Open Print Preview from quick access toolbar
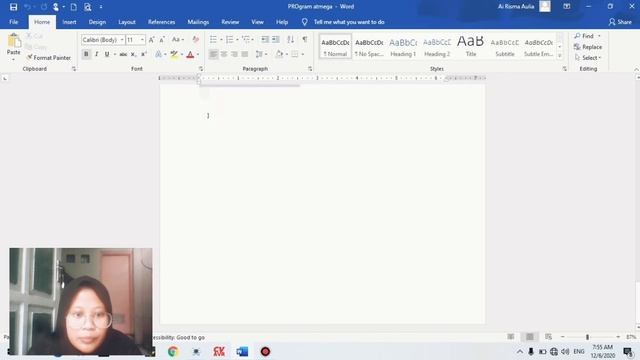 [x=87, y=7]
